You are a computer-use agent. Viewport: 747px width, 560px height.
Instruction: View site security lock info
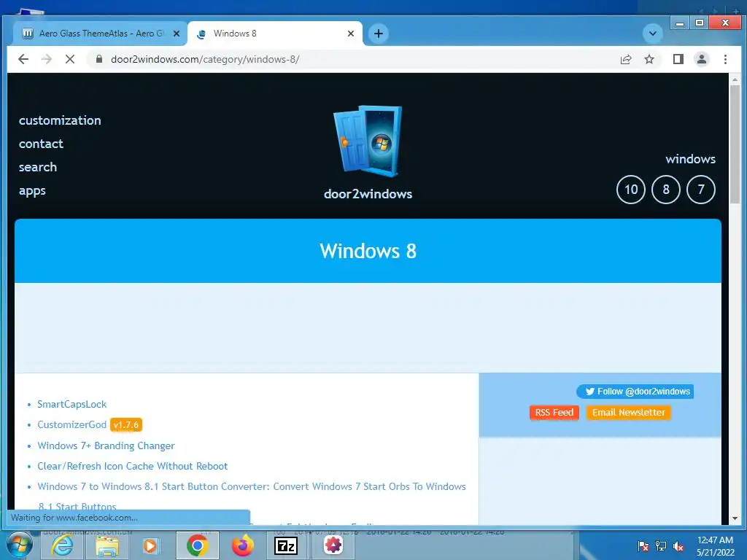[x=99, y=59]
